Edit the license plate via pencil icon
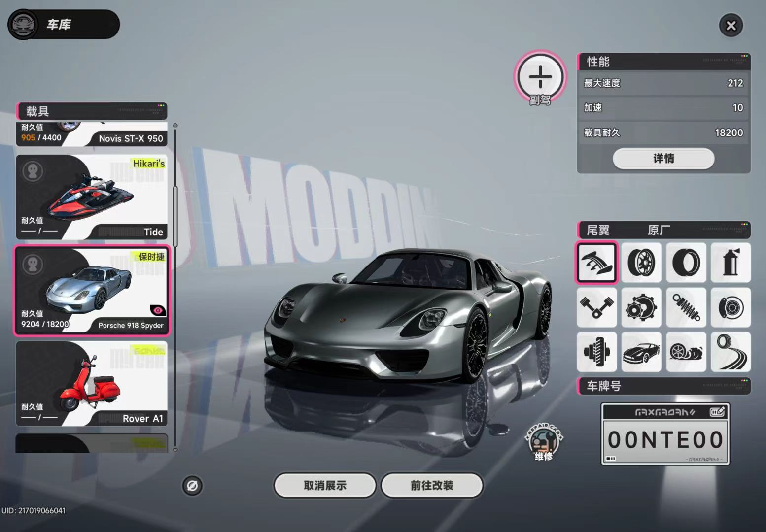Viewport: 766px width, 532px height. 717,412
